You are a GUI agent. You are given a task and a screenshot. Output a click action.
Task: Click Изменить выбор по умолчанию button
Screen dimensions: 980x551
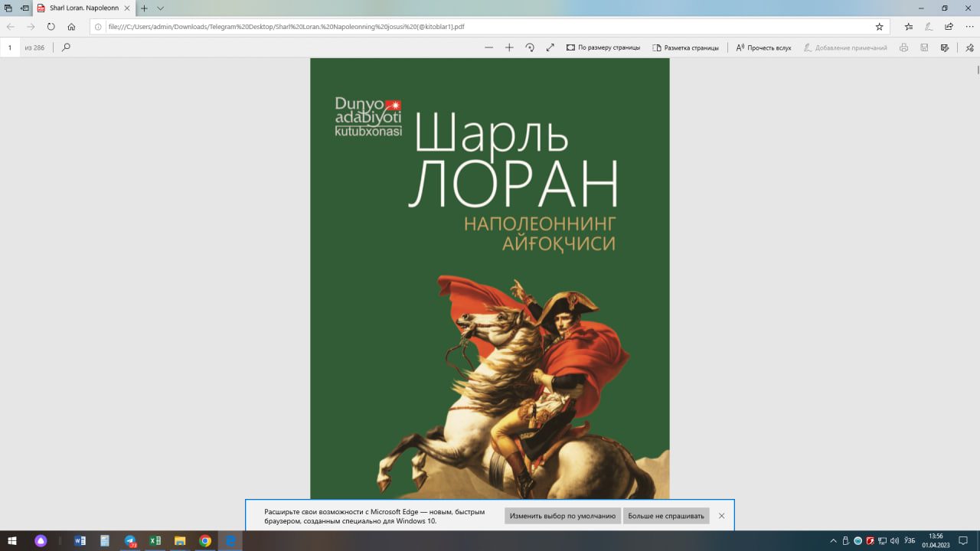(x=562, y=516)
